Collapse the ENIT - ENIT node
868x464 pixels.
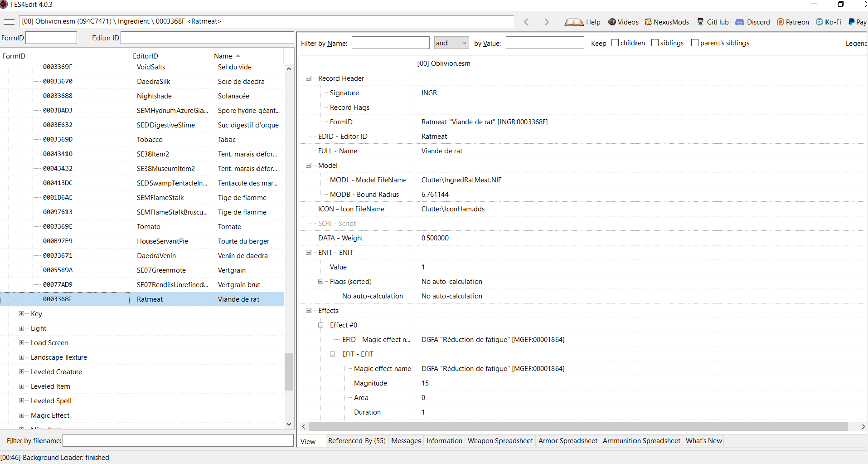tap(309, 252)
